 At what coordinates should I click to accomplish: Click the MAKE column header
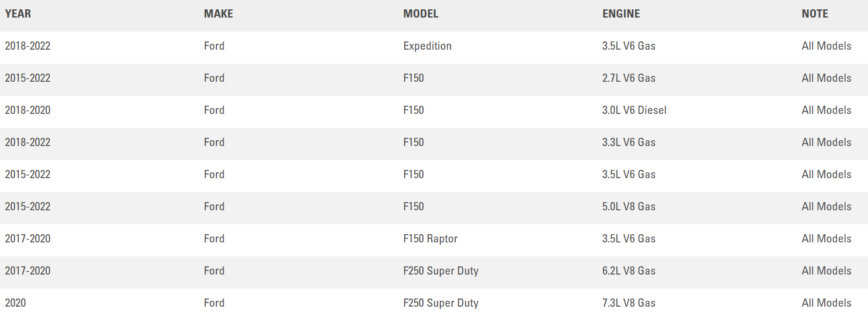point(218,14)
